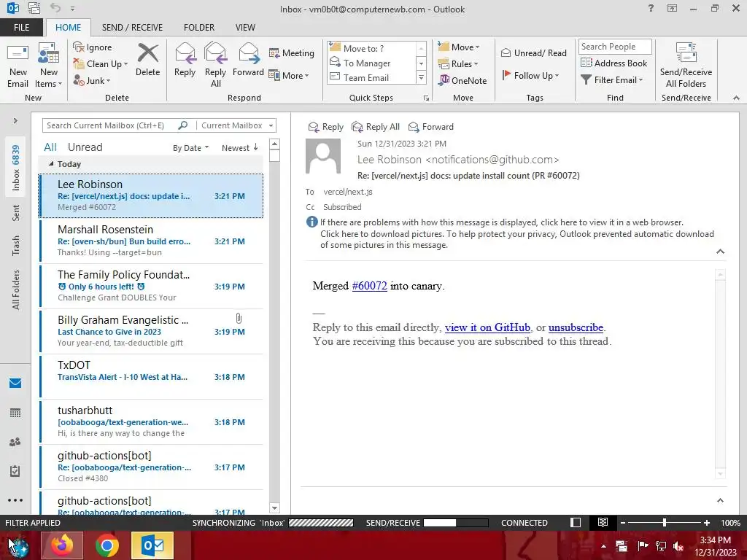
Task: Show All Folders
Action: click(x=16, y=289)
